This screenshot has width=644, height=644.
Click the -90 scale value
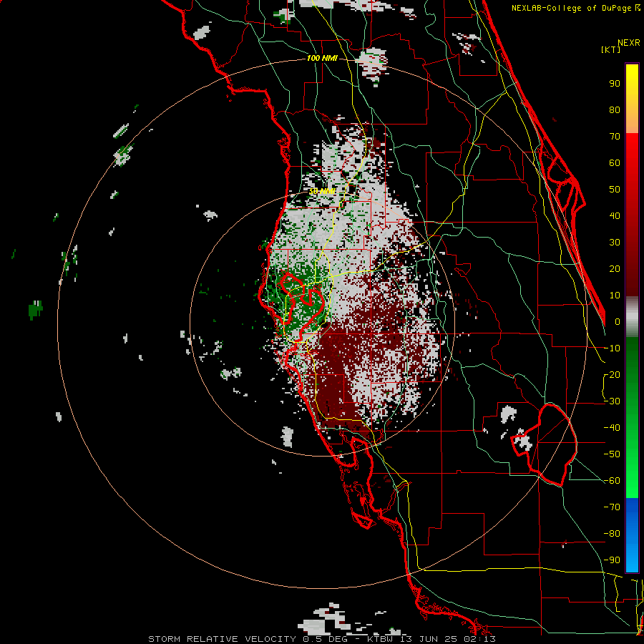coord(612,560)
